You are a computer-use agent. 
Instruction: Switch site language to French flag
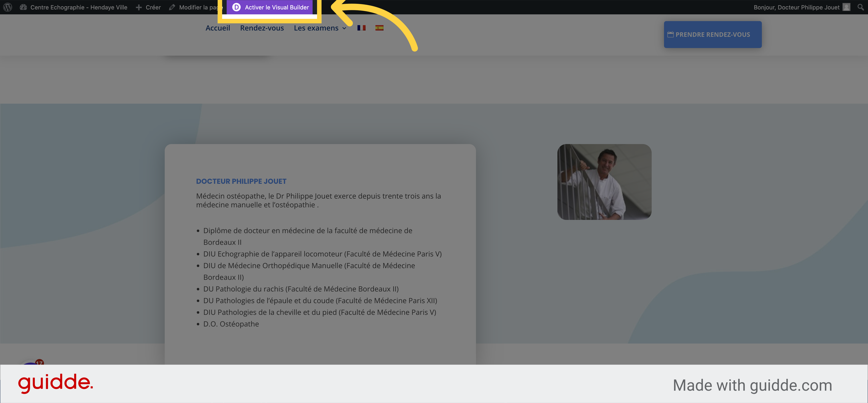361,28
